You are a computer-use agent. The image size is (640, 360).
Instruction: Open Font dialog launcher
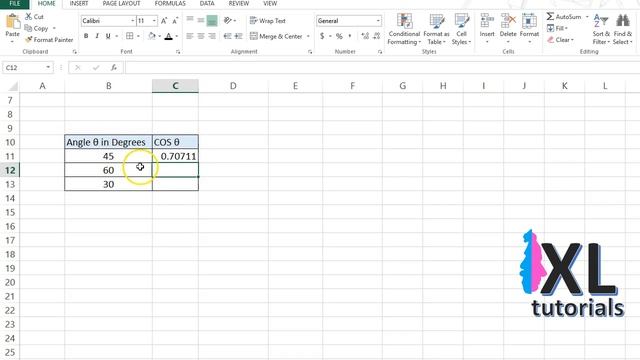pos(178,52)
